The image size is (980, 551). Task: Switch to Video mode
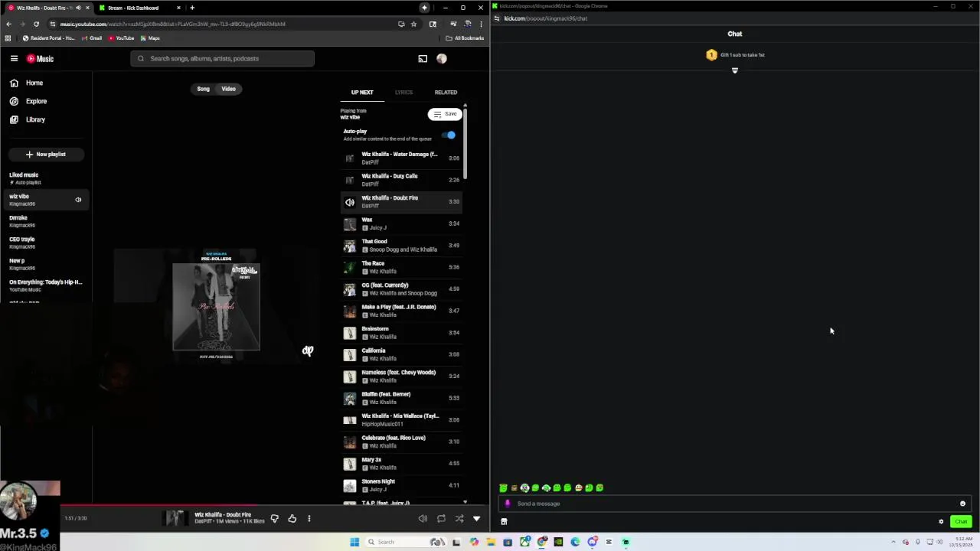point(229,89)
